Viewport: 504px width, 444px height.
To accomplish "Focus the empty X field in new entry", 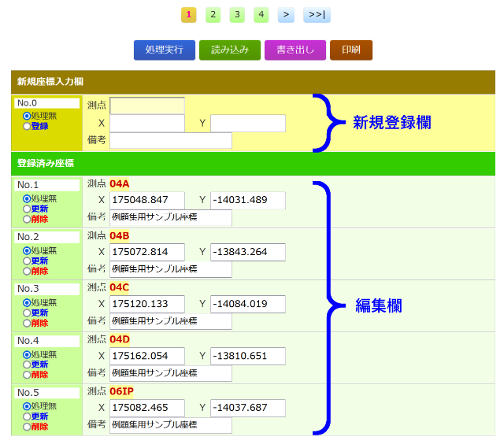I will coord(147,123).
